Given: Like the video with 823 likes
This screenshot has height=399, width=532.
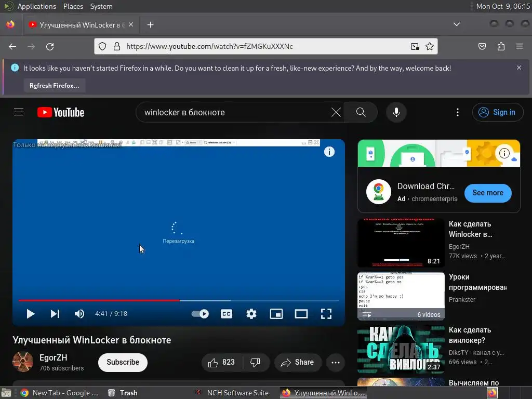Looking at the screenshot, I should 222,362.
